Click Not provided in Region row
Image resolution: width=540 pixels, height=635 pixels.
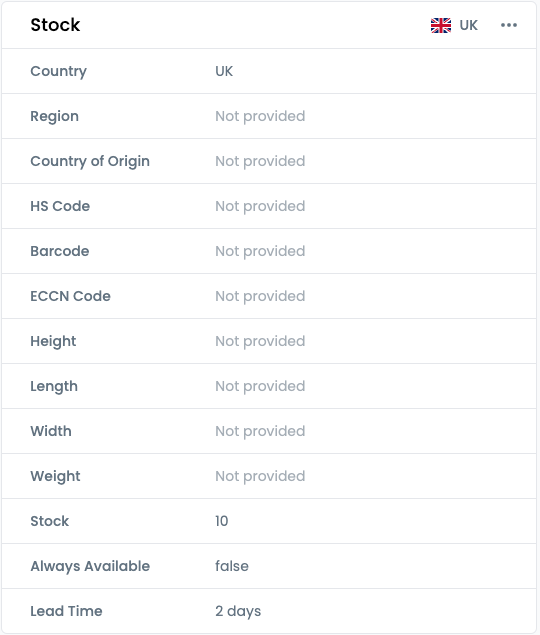[260, 116]
